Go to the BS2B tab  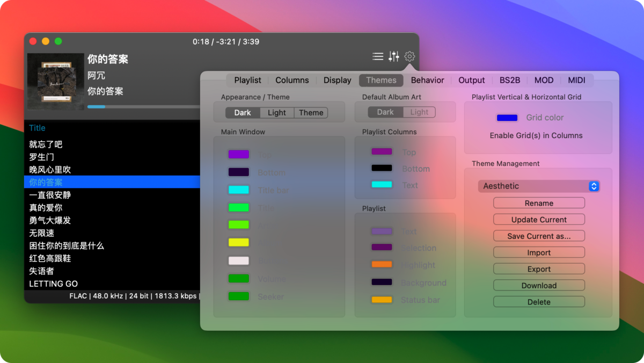point(509,81)
